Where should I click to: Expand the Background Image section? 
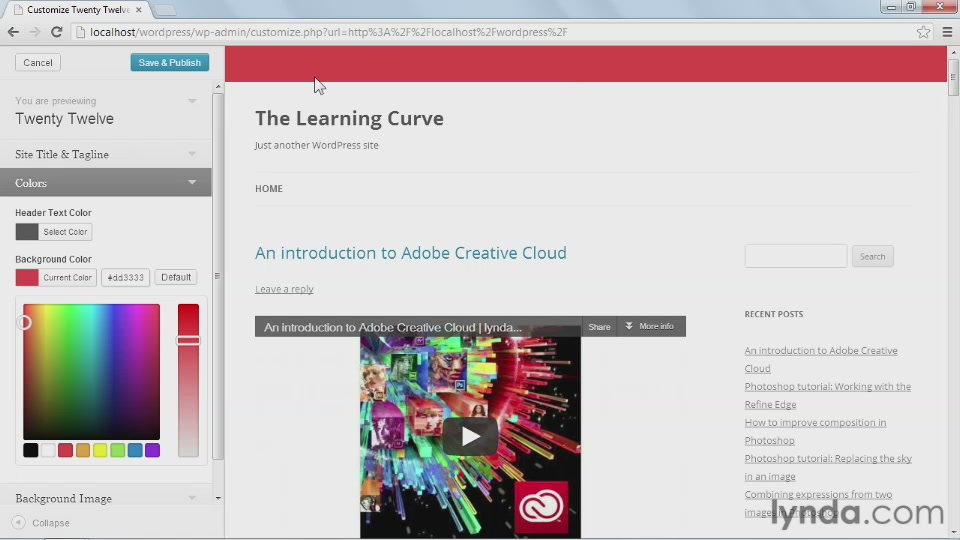coord(106,498)
